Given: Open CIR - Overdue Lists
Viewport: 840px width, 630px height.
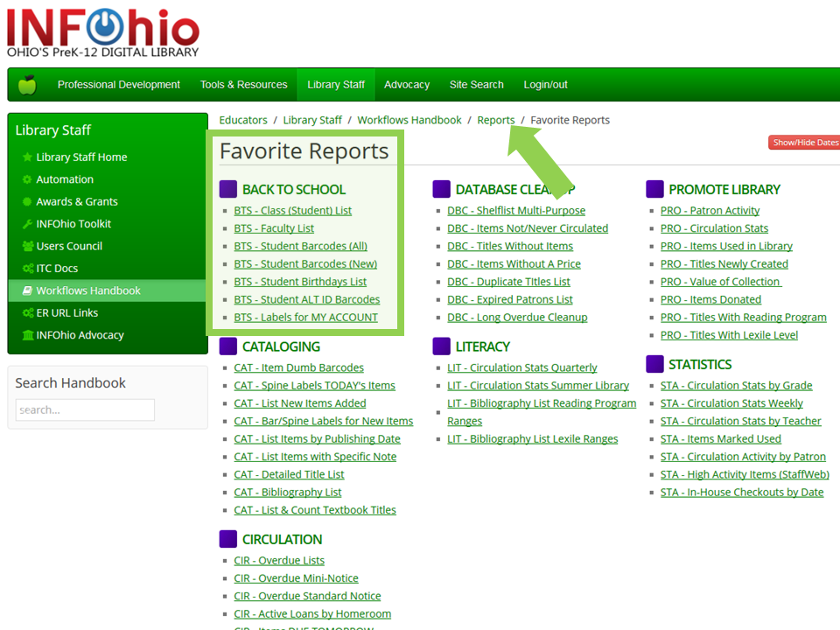Looking at the screenshot, I should click(279, 560).
